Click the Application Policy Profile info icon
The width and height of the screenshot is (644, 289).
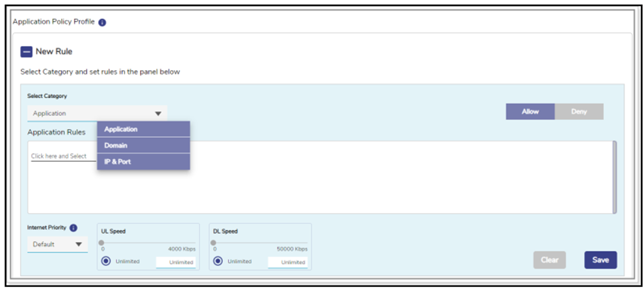point(102,22)
